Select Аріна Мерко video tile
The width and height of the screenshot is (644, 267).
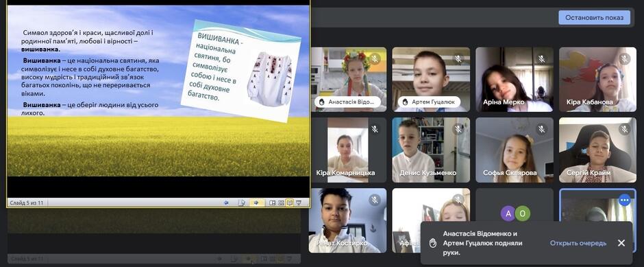click(515, 80)
